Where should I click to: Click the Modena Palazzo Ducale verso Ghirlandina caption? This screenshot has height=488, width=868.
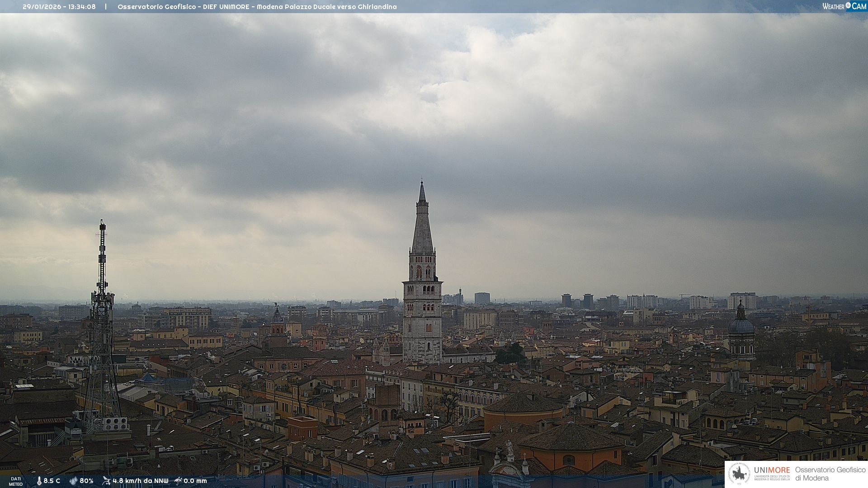click(326, 7)
